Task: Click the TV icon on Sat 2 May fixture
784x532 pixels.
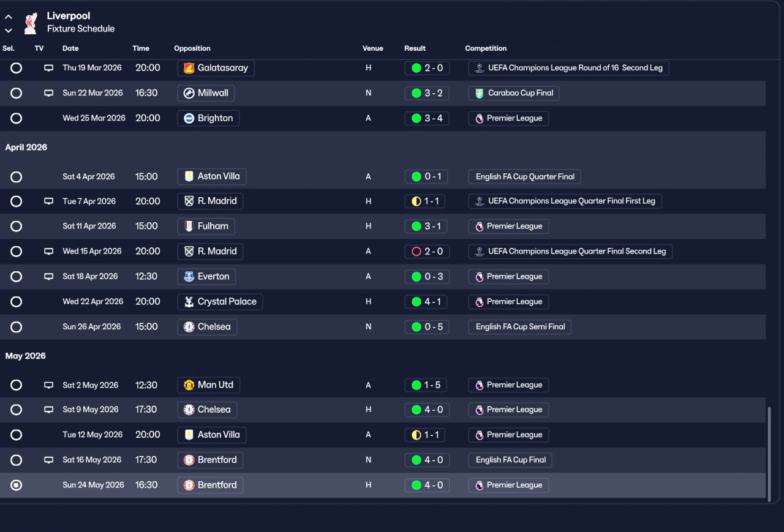Action: [x=48, y=385]
